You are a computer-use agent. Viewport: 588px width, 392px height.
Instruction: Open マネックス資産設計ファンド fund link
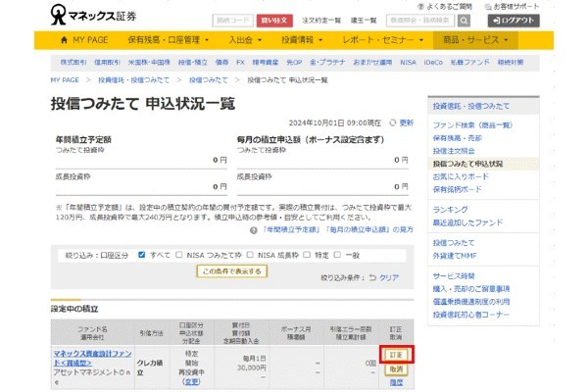[x=92, y=359]
